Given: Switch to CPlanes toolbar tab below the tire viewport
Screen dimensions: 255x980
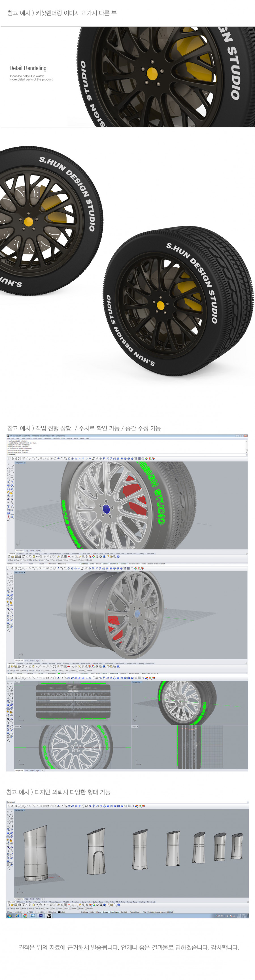Looking at the screenshot, I should [x=20, y=553].
